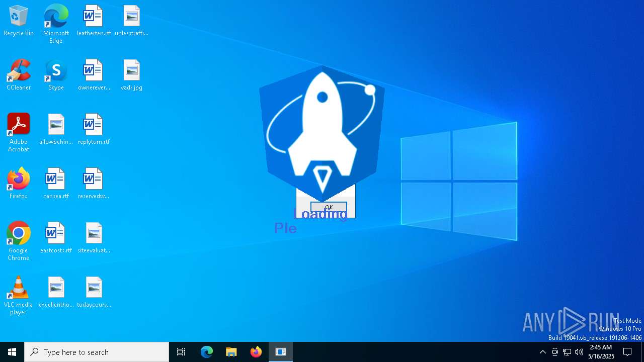Image resolution: width=644 pixels, height=362 pixels.
Task: Open Firefox desktop shortcut
Action: point(19,184)
